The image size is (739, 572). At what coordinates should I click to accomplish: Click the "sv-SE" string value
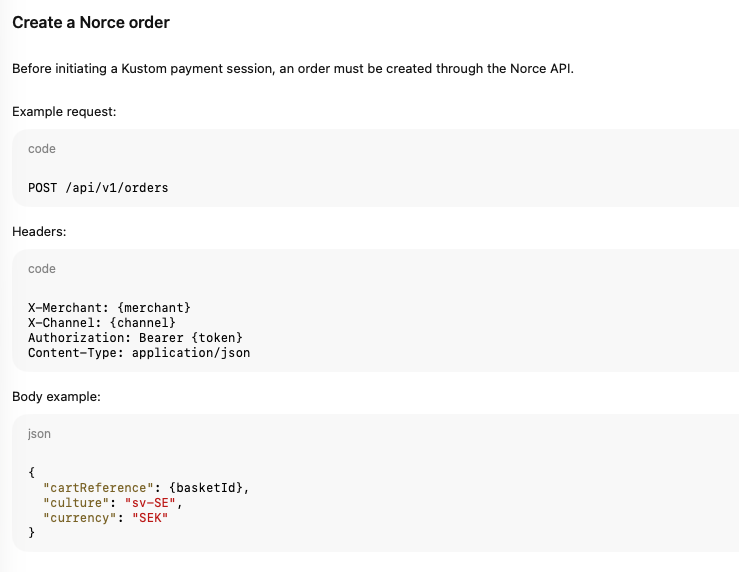click(150, 502)
